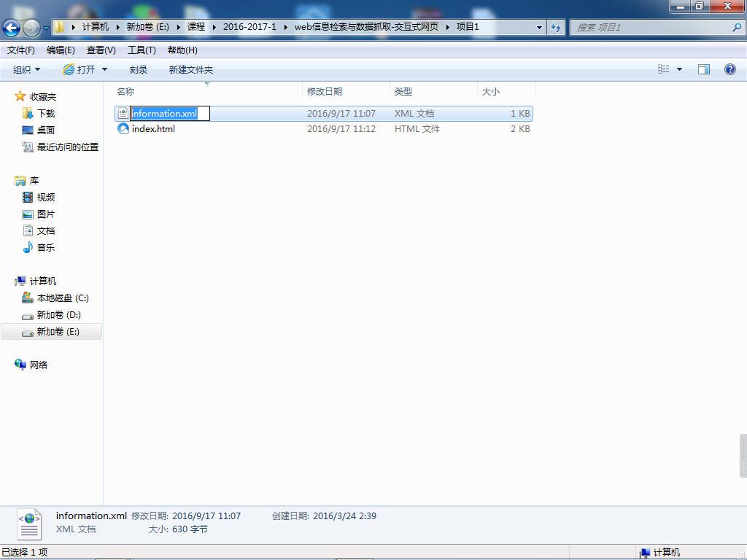The height and width of the screenshot is (560, 747).
Task: Click 课程 in the address breadcrumb
Action: 196,27
